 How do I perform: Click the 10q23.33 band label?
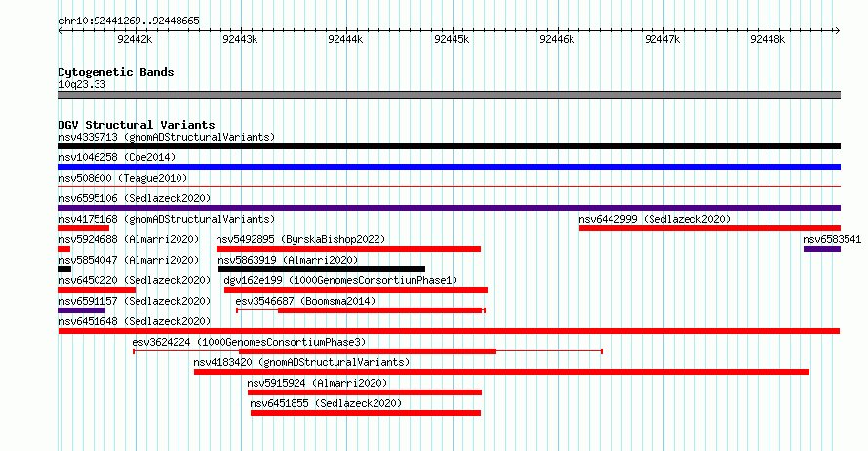click(x=82, y=84)
